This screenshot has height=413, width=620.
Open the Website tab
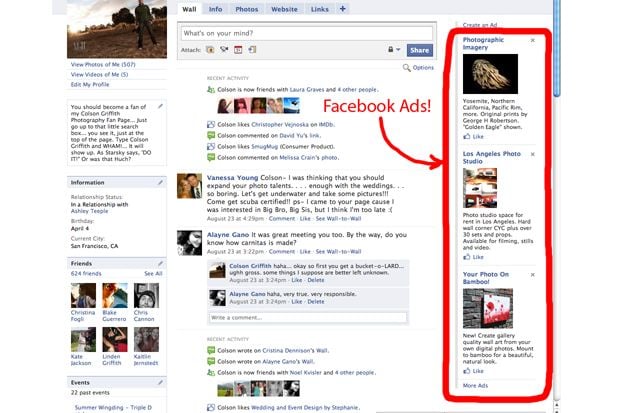(284, 9)
